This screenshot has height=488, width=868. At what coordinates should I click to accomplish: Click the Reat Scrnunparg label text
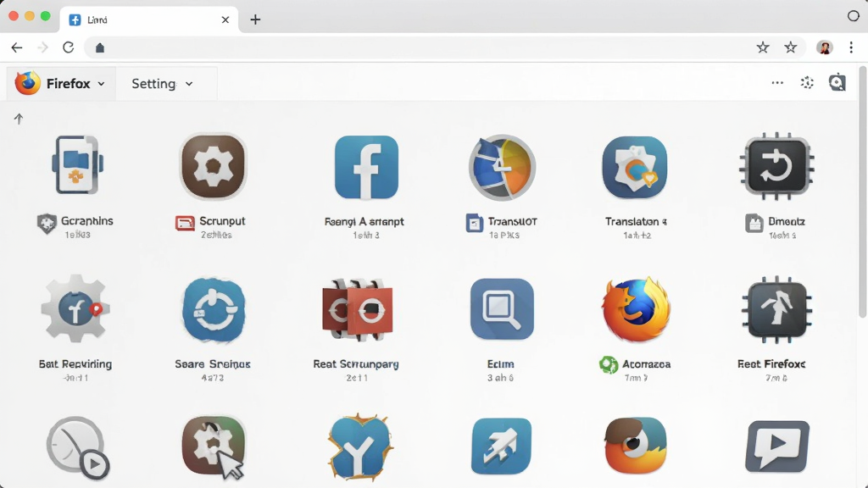click(356, 363)
